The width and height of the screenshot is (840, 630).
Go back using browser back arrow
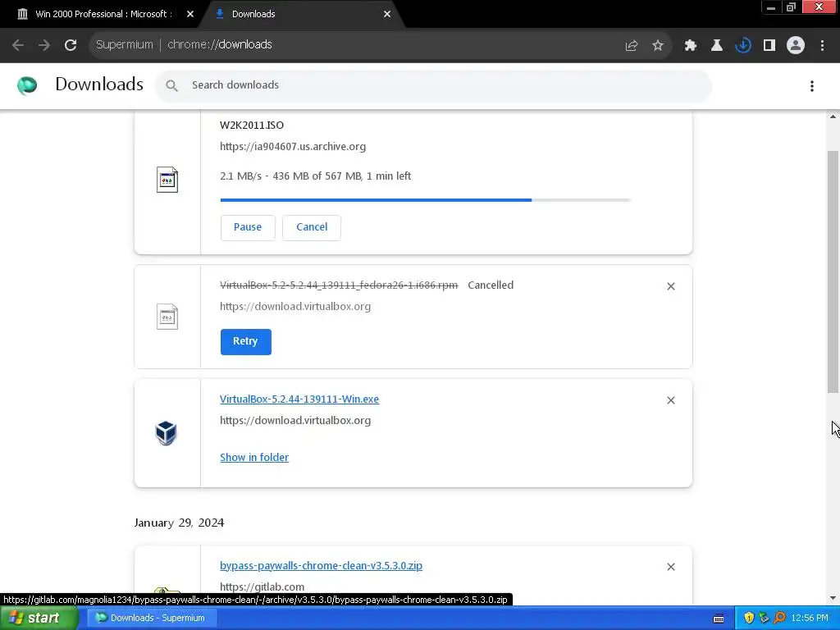click(18, 45)
